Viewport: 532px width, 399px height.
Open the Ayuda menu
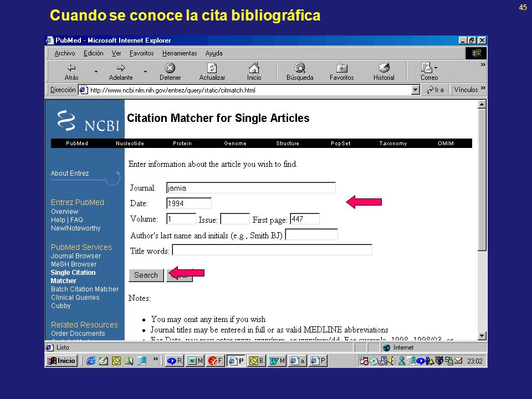pos(214,53)
